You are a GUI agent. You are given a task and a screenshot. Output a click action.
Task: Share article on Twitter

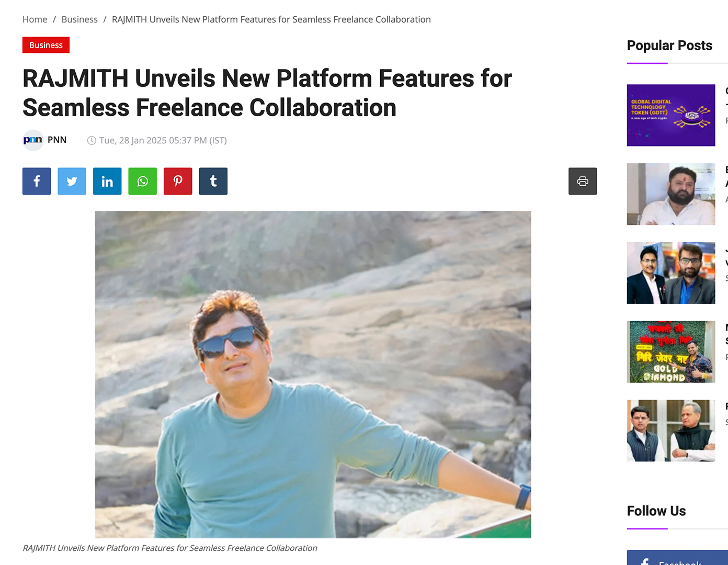click(x=72, y=181)
